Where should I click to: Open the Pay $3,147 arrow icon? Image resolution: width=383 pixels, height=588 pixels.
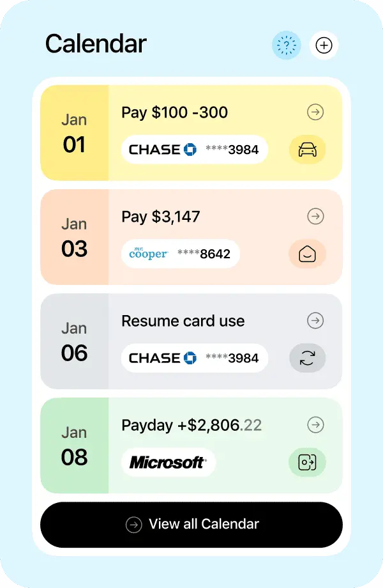pos(315,217)
